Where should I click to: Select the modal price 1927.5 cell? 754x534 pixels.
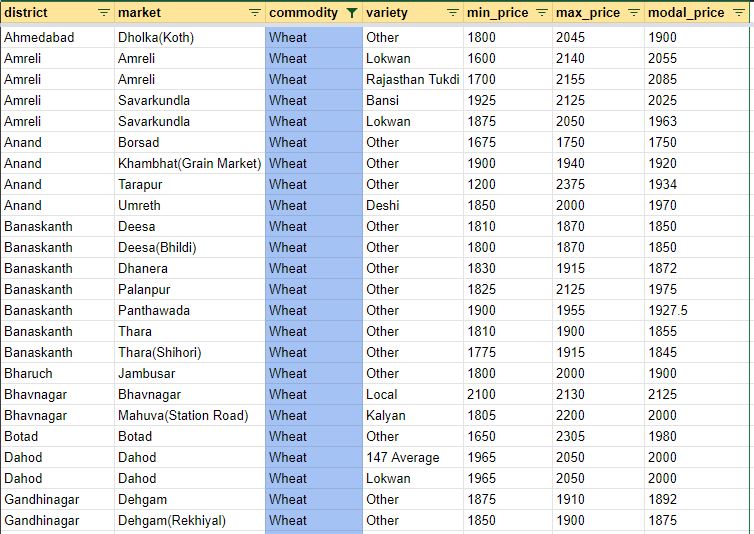[668, 310]
